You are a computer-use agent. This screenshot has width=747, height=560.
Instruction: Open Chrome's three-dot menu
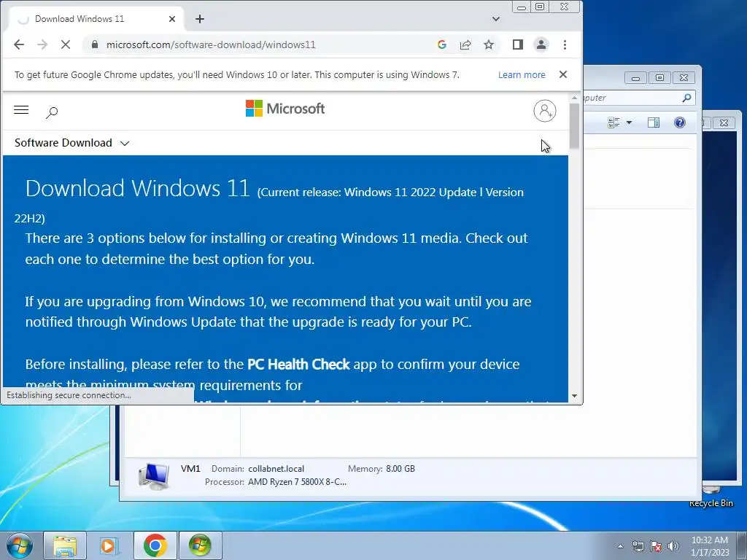coord(565,44)
